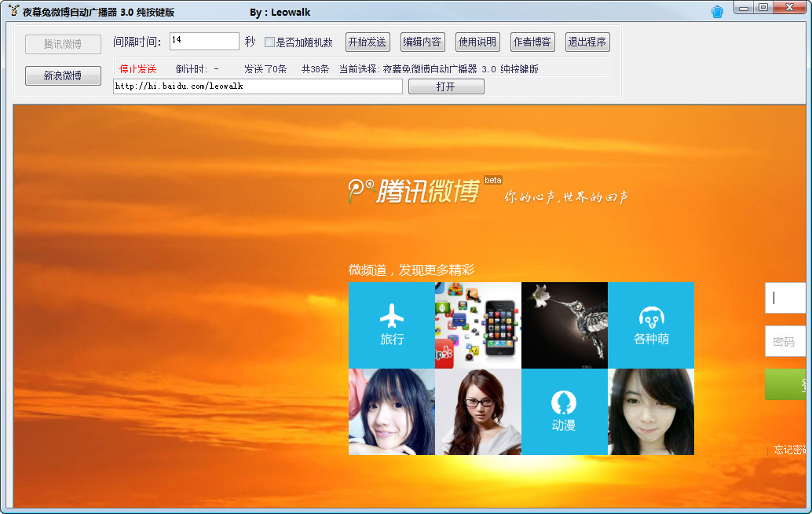Close the window
The height and width of the screenshot is (514, 812).
coord(790,8)
